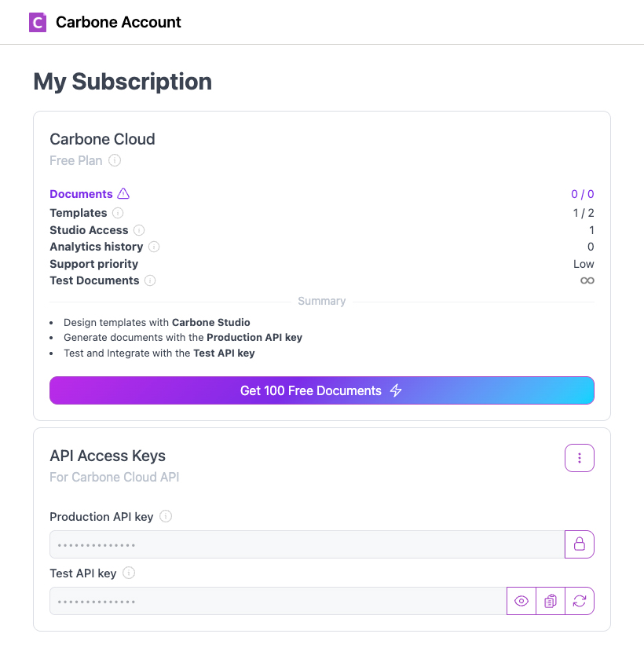This screenshot has height=652, width=644.
Task: Click the Documents warning triangle icon
Action: [x=123, y=194]
